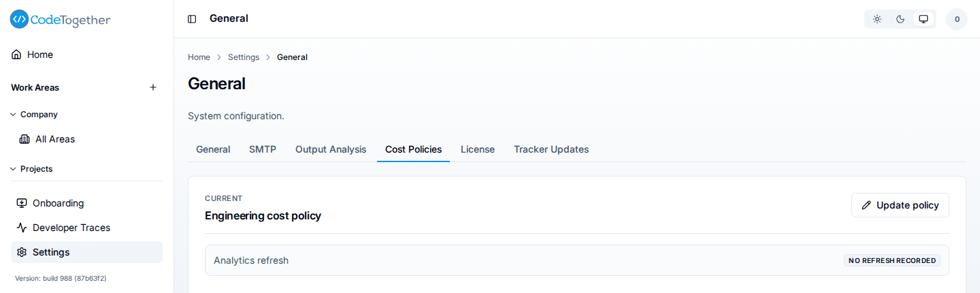
Task: Click the Update policy button
Action: tap(900, 205)
